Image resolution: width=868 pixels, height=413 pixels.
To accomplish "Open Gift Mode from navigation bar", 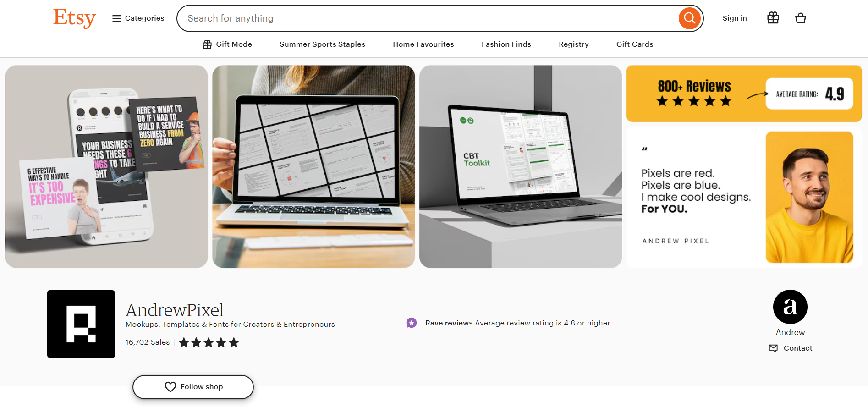I will point(227,44).
